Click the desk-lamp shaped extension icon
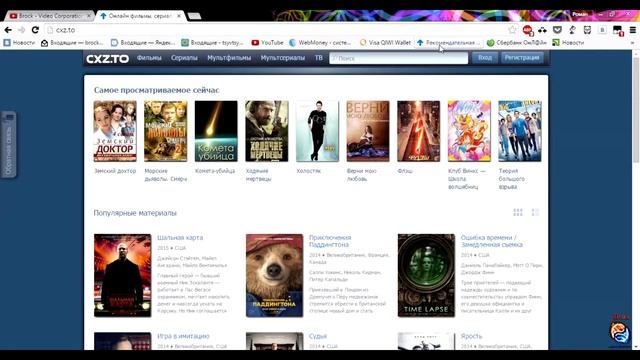640x360 pixels. pyautogui.click(x=572, y=30)
